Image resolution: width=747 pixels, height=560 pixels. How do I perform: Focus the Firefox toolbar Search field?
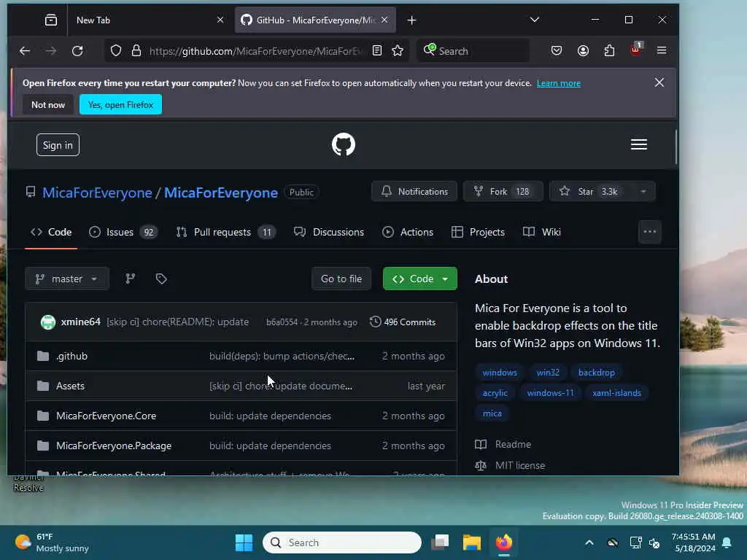(473, 50)
